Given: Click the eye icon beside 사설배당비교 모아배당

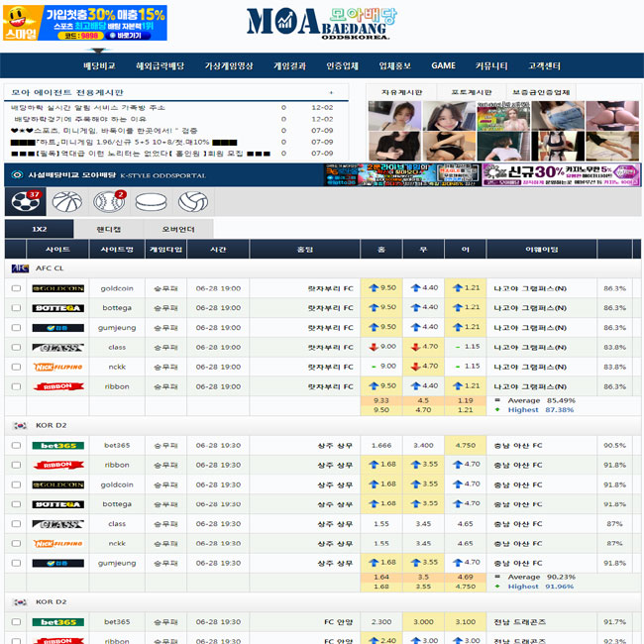Looking at the screenshot, I should point(17,175).
